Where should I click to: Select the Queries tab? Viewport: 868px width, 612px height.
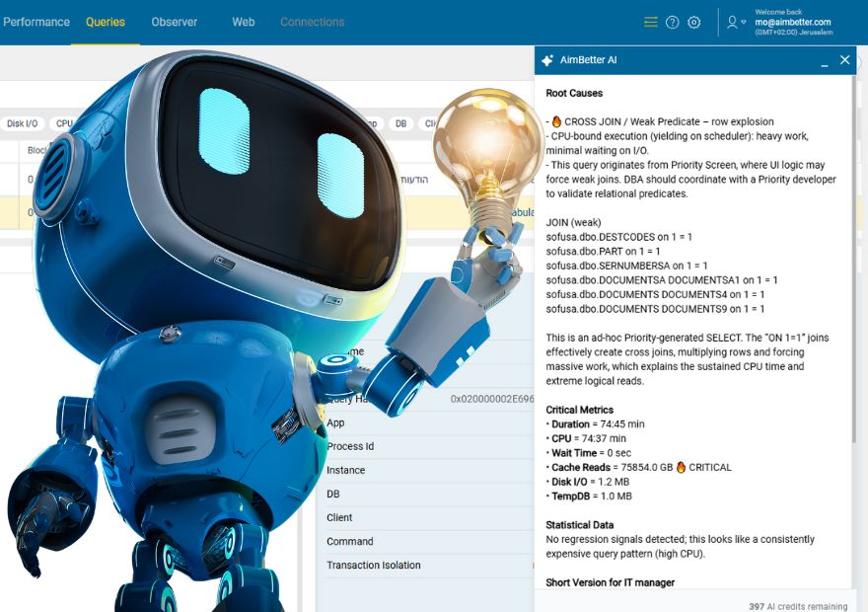[106, 22]
